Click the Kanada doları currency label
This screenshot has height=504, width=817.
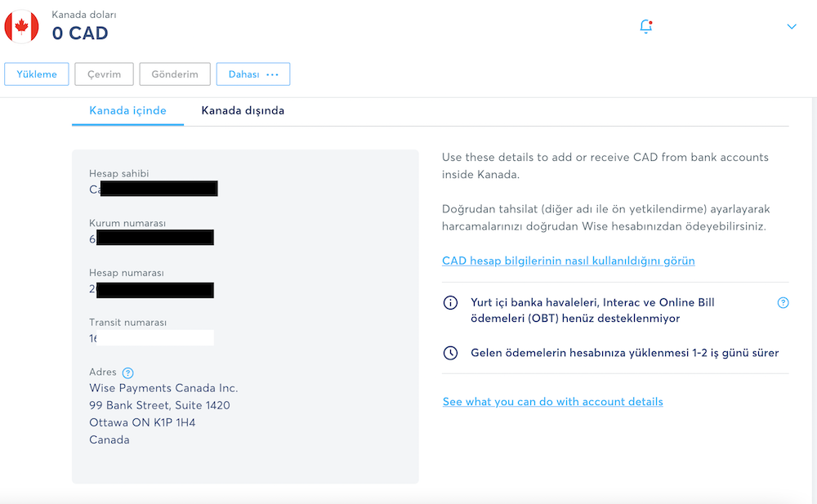pyautogui.click(x=84, y=15)
